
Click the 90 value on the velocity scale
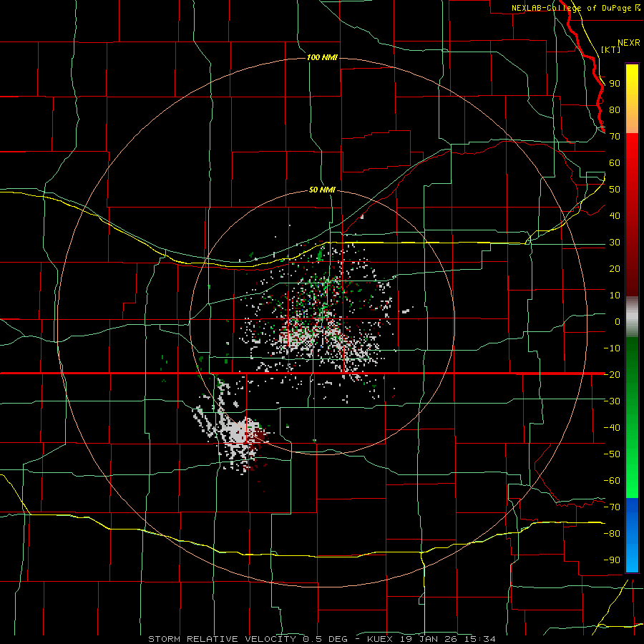click(x=615, y=84)
